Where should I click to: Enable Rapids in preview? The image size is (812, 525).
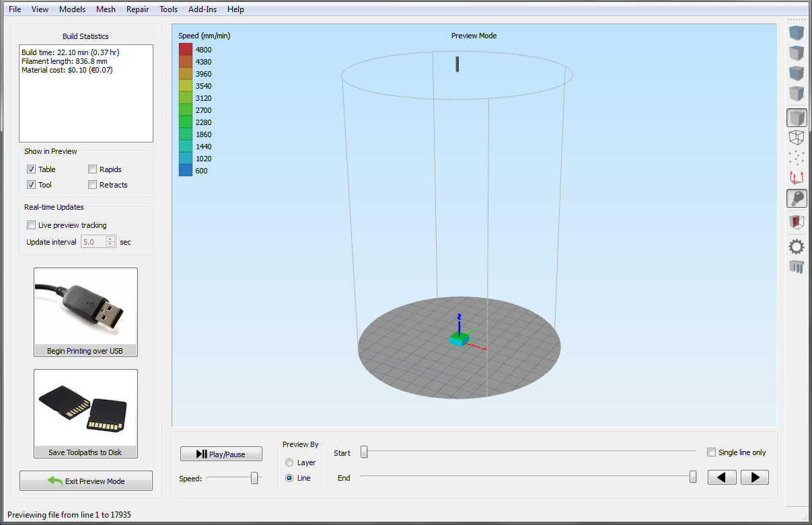click(x=93, y=169)
